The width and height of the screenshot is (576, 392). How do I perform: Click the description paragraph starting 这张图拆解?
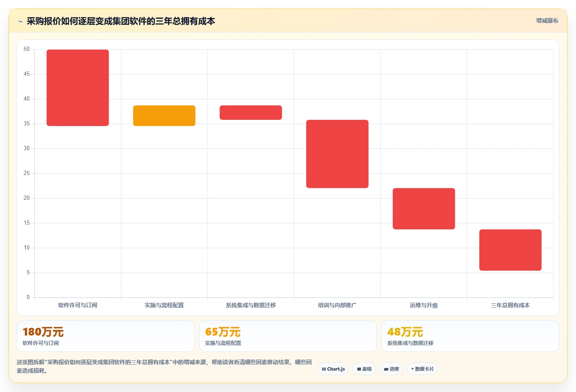click(x=164, y=366)
